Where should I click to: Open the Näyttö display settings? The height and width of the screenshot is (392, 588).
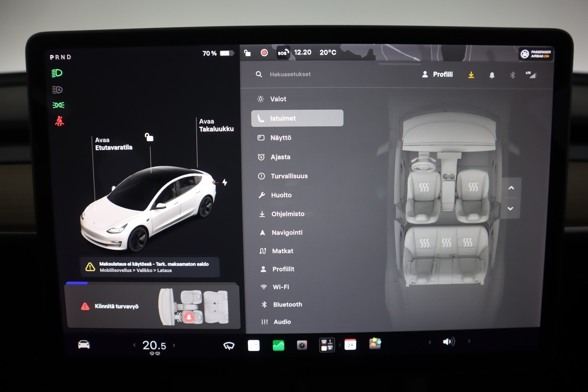(x=274, y=138)
